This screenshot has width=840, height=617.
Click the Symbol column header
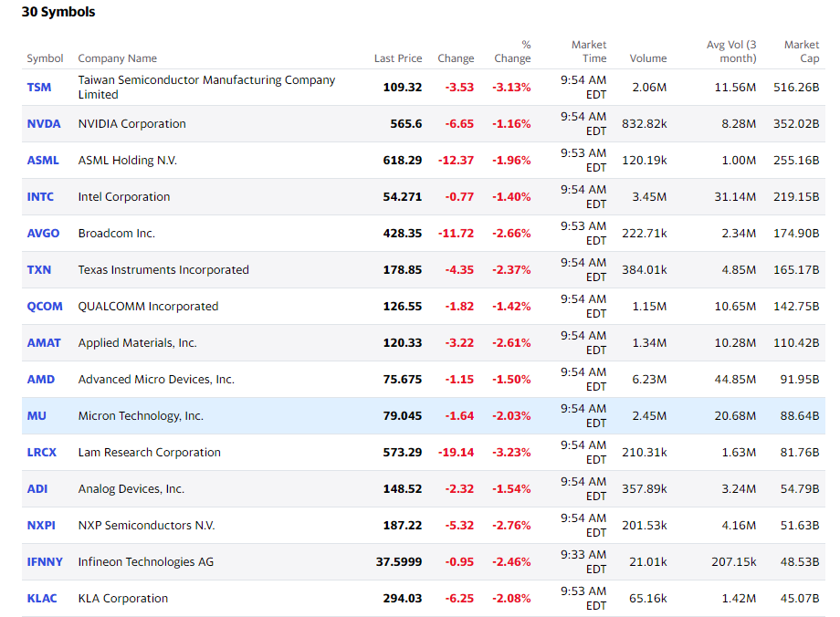tap(45, 58)
